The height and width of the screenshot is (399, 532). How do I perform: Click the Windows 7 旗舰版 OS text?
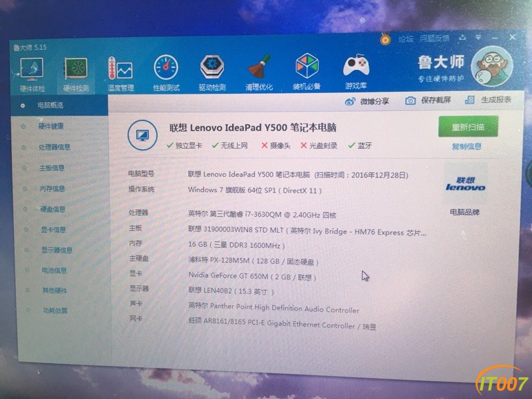(x=255, y=190)
